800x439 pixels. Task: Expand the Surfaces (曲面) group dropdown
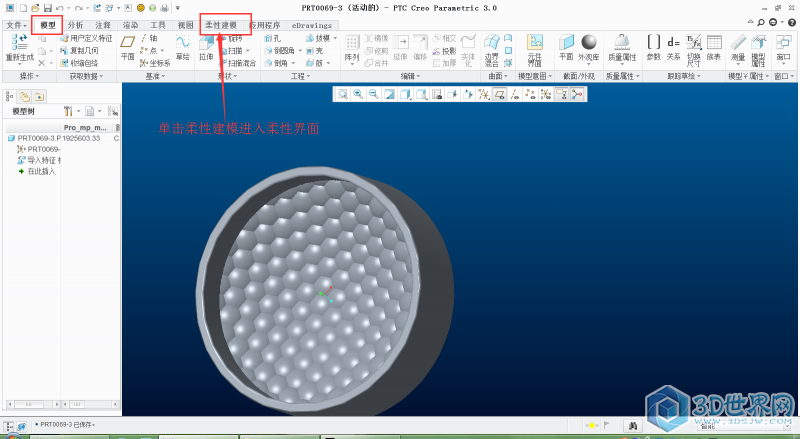tap(498, 76)
